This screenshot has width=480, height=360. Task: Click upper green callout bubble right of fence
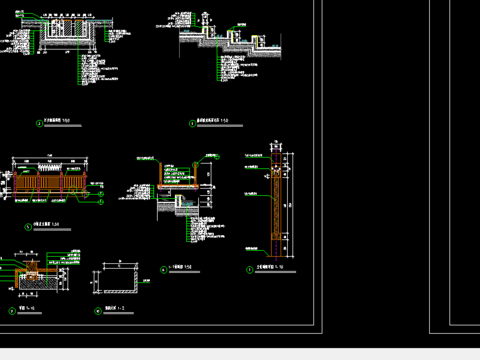(x=101, y=194)
